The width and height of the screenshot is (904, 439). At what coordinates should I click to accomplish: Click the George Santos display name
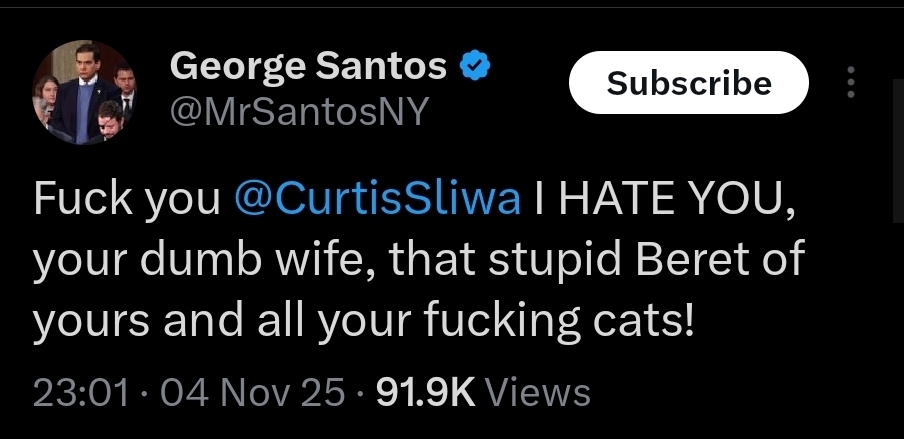308,67
